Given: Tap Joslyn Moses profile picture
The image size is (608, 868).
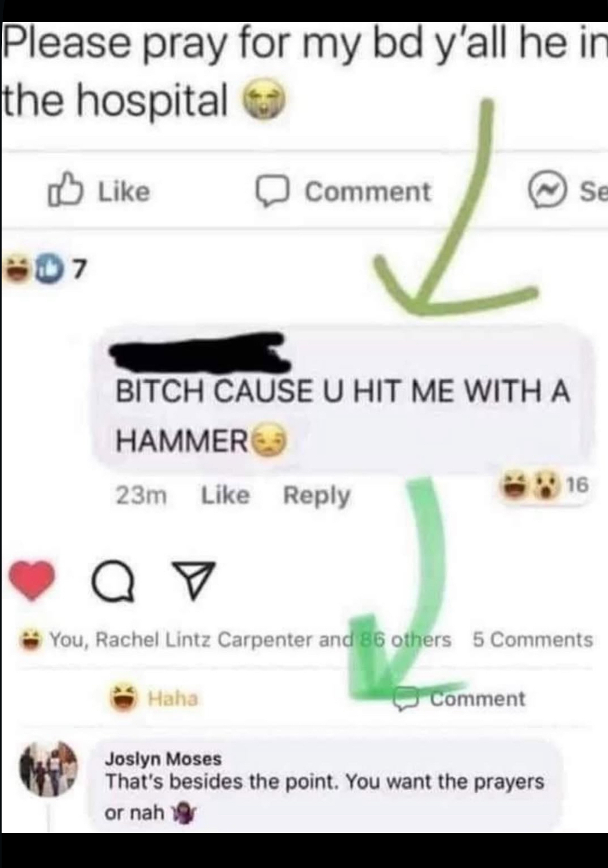Looking at the screenshot, I should [48, 769].
